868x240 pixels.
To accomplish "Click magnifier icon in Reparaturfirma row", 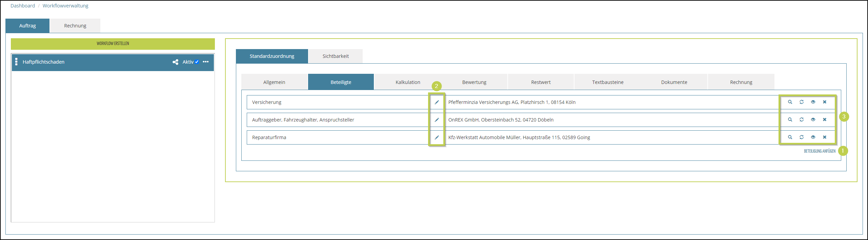I will pyautogui.click(x=790, y=137).
